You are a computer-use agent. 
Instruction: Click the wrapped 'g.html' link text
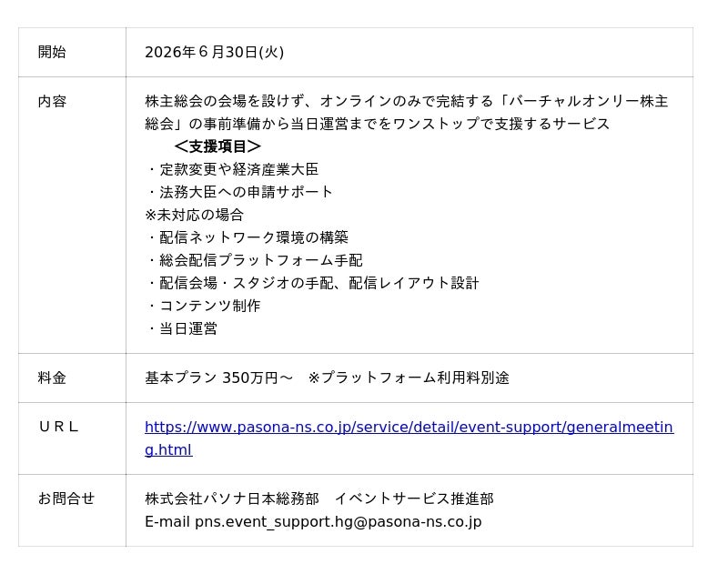point(168,449)
